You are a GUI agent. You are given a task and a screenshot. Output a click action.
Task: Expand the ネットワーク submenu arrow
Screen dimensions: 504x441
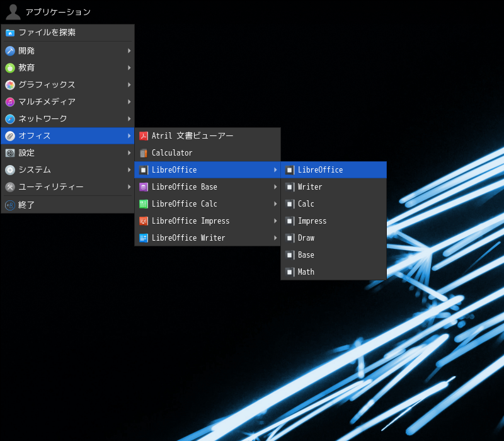[x=129, y=119]
